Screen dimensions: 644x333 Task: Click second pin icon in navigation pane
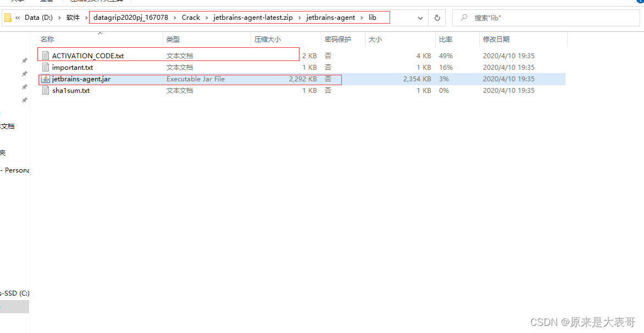25,74
